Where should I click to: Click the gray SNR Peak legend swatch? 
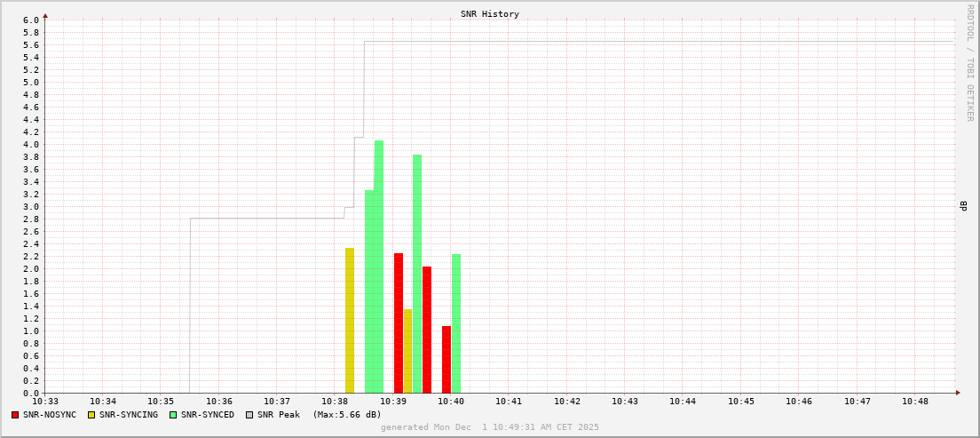pos(249,415)
